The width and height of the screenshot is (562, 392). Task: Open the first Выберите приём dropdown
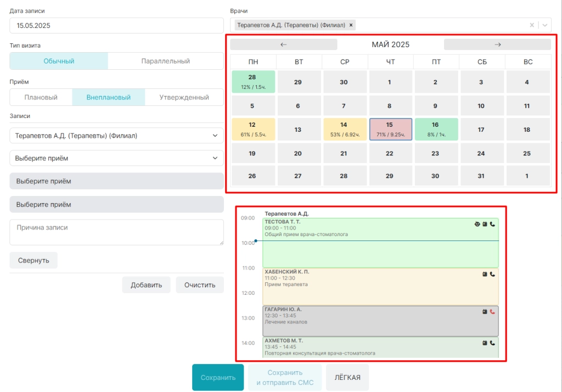tap(116, 158)
